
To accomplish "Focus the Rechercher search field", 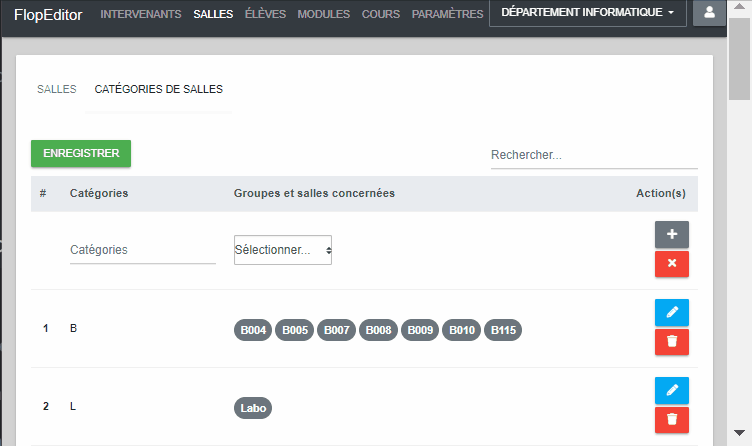I will 594,155.
